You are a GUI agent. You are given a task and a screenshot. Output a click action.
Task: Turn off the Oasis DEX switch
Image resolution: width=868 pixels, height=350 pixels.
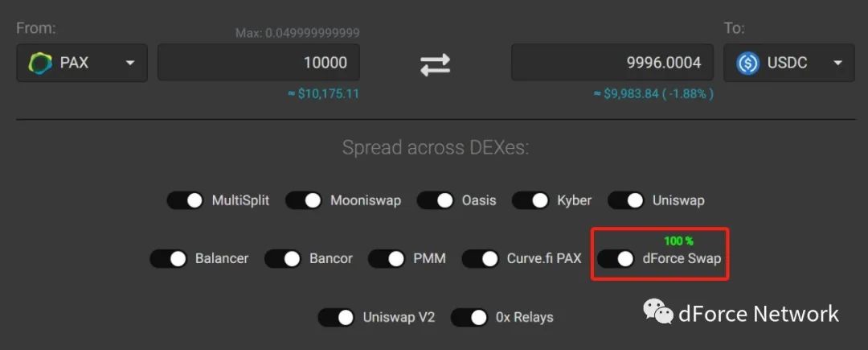(x=435, y=200)
